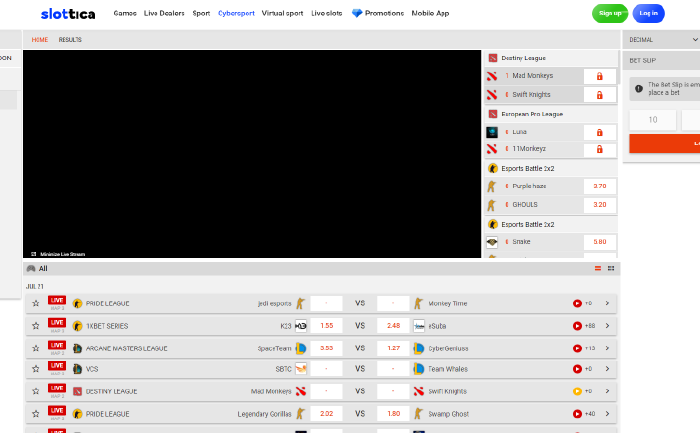The height and width of the screenshot is (433, 700).
Task: Click locked odds for Luna
Action: [x=600, y=132]
